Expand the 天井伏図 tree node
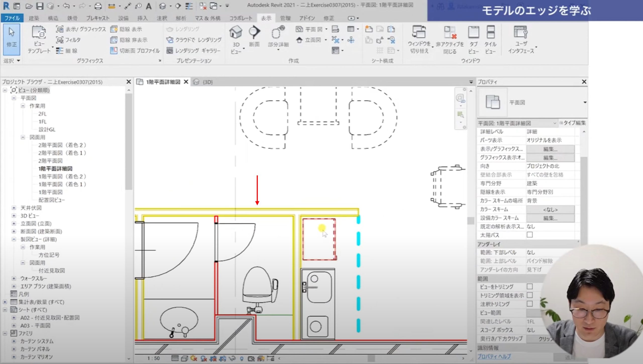 point(14,208)
